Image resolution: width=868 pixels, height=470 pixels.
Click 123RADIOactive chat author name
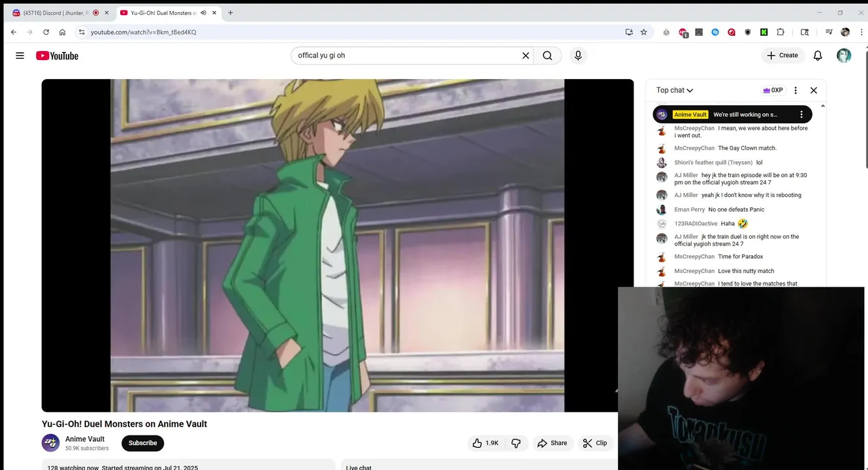[696, 224]
